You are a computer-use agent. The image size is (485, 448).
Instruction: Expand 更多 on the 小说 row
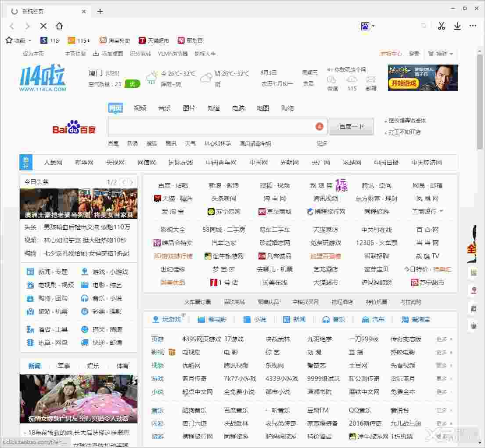(444, 392)
